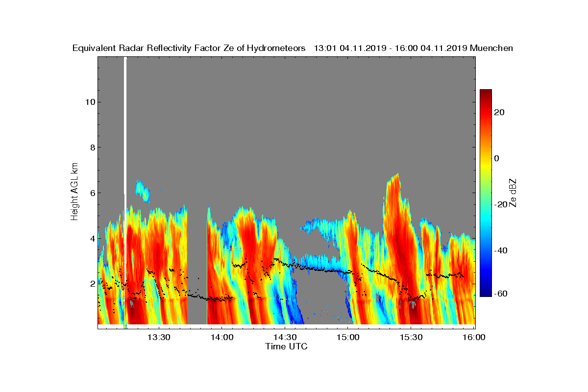The image size is (588, 392).
Task: Click the 15:30 time tick label
Action: click(x=411, y=337)
